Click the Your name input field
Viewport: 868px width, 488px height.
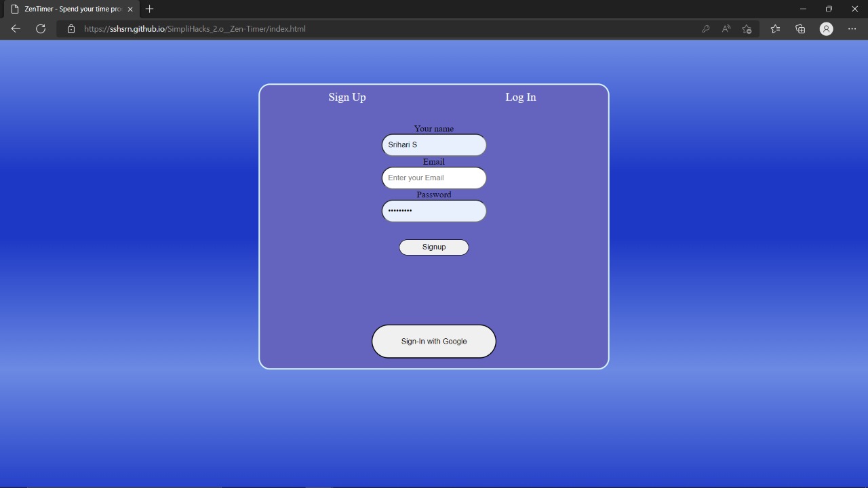(x=434, y=145)
